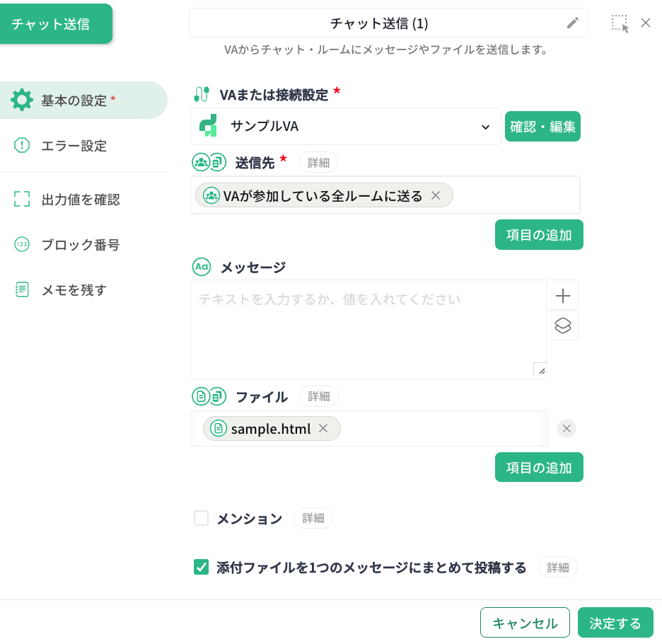Viewport: 662px width, 644px height.
Task: Show 詳細 for 送信先
Action: [318, 162]
